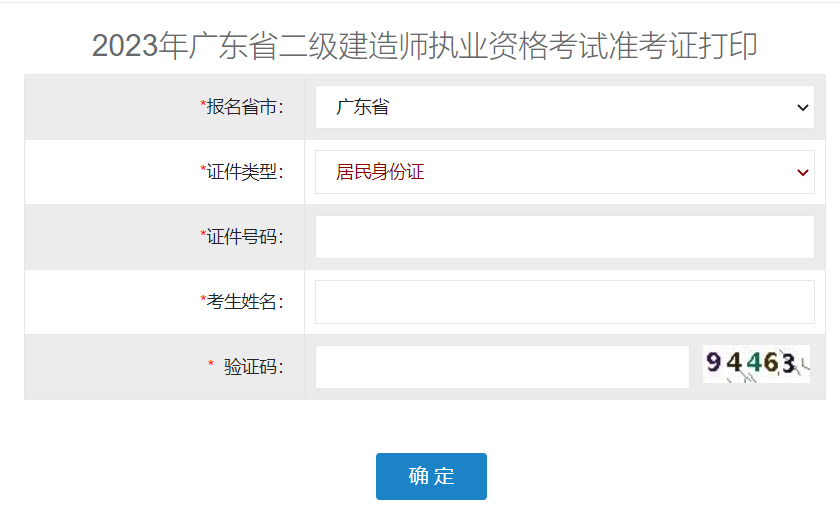Viewport: 840px width, 505px height.
Task: Submit the form with 确定 button
Action: click(x=431, y=476)
